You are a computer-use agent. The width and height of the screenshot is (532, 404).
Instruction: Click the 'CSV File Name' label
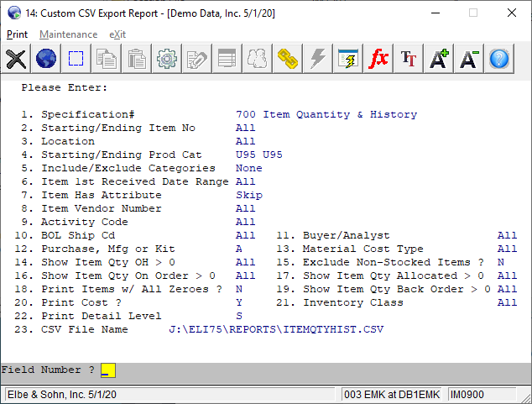click(85, 329)
